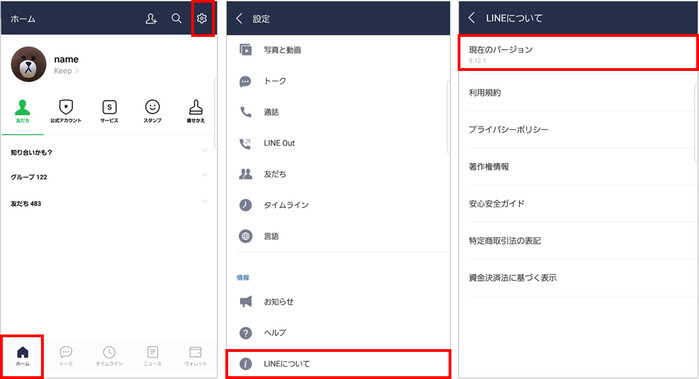Select the 公式アカウント shield tab

point(66,111)
